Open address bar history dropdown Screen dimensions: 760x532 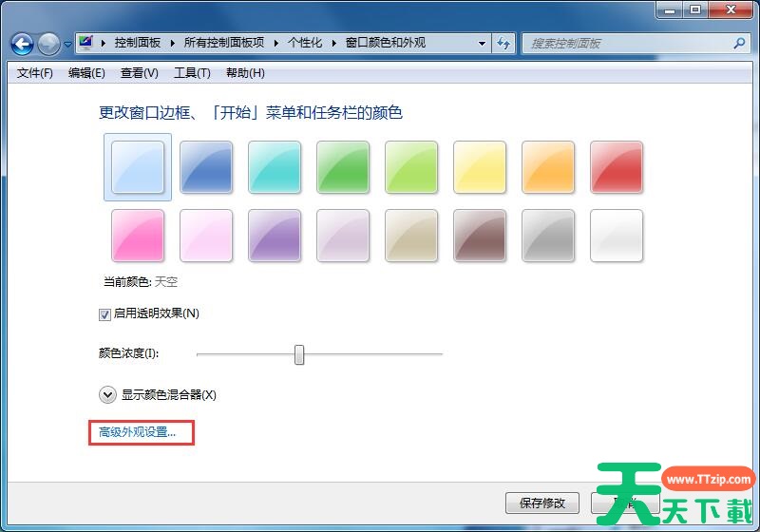482,43
